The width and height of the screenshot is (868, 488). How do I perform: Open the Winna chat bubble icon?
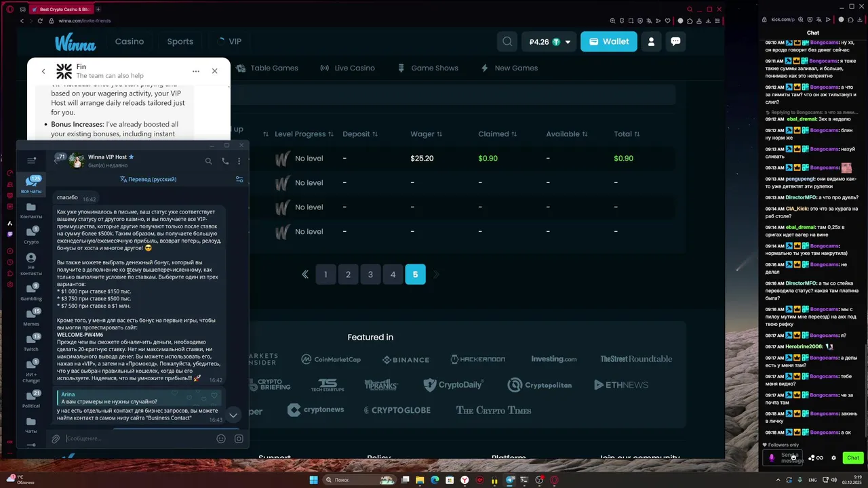tap(675, 41)
